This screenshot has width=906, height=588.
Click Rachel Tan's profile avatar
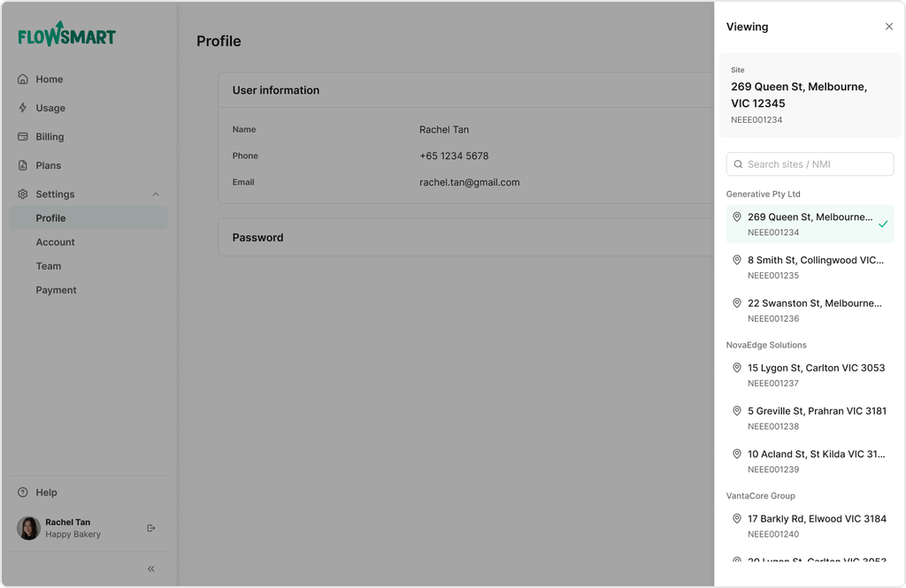tap(29, 528)
